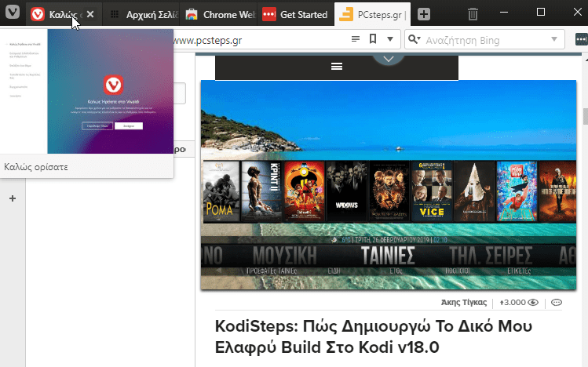
Task: Switch to the Αρχική Σελίδα tab
Action: pos(141,15)
